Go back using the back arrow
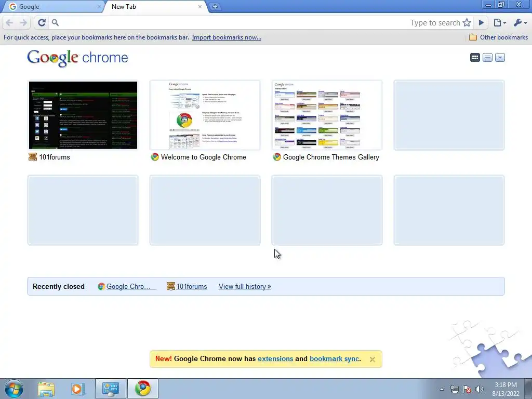Viewport: 532px width, 399px height. (x=9, y=23)
